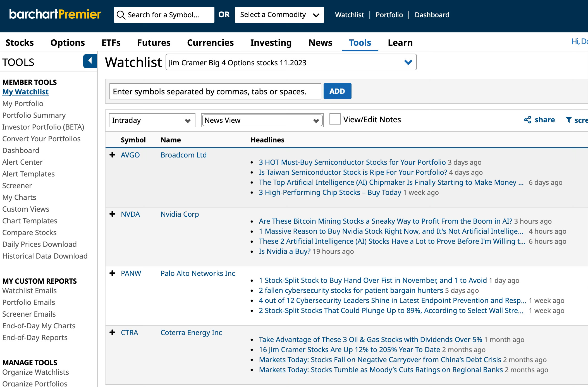Open the Intraday dropdown
Viewport: 588px width, 387px height.
tap(152, 120)
